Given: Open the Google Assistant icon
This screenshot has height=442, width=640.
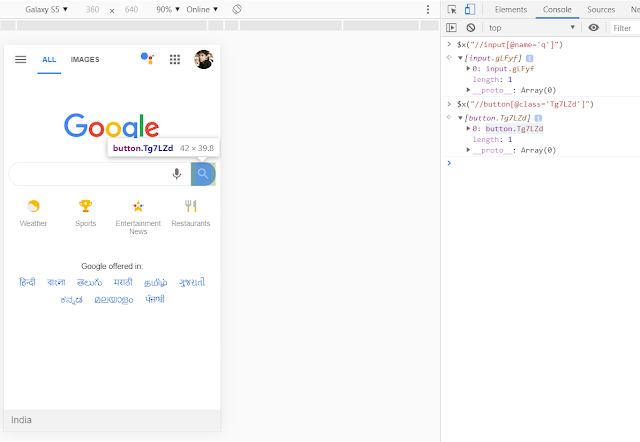Looking at the screenshot, I should pos(147,58).
